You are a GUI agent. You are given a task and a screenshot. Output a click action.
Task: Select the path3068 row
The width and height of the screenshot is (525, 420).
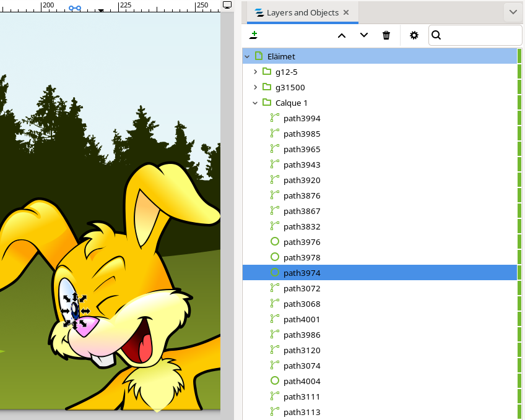[x=380, y=304]
